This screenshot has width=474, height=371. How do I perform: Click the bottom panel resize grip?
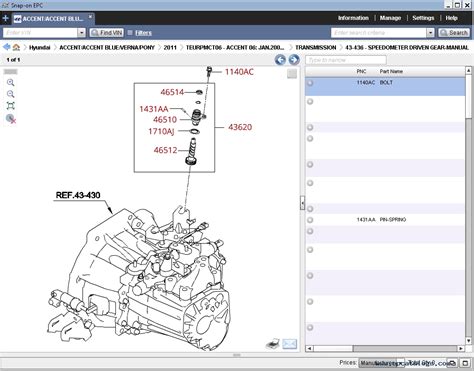click(x=237, y=355)
